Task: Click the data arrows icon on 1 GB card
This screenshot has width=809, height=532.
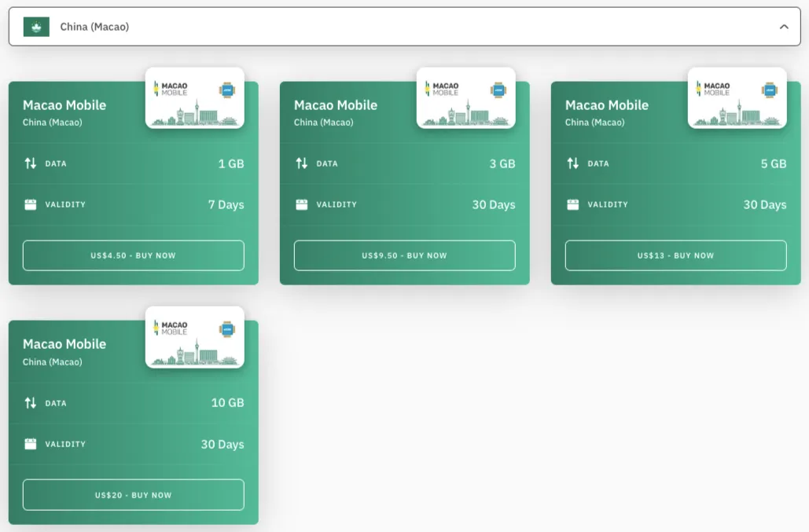Action: 31,163
